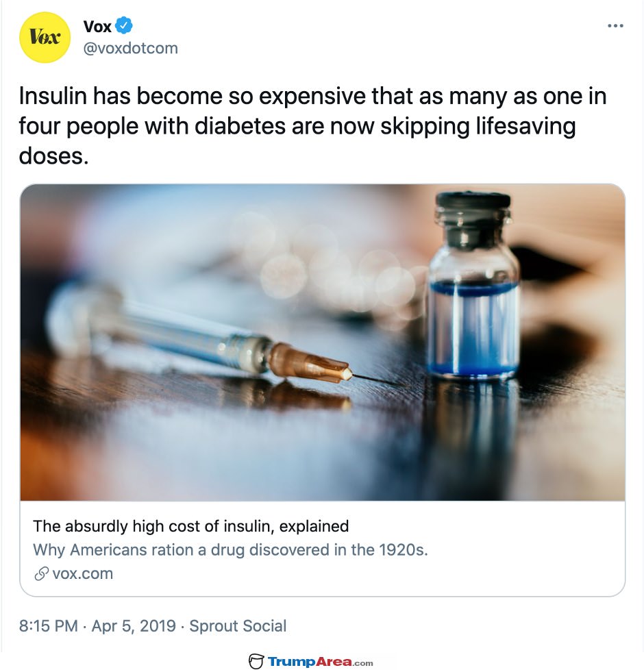Image resolution: width=644 pixels, height=670 pixels.
Task: Click the blue verified badge
Action: tap(124, 26)
